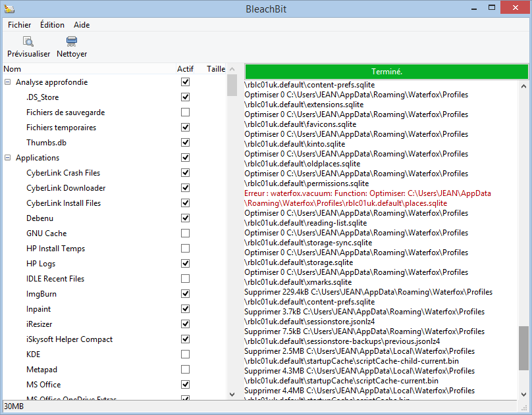
Task: Open the Aide menu
Action: 82,25
